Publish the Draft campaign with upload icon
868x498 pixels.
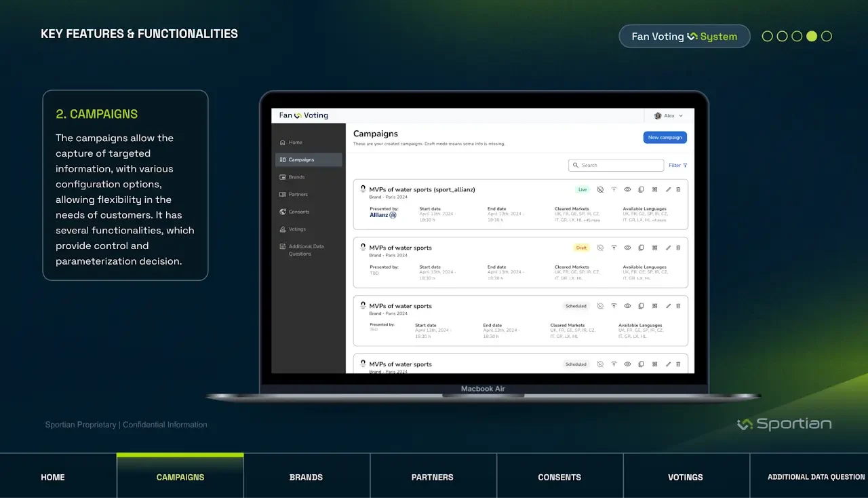point(614,248)
